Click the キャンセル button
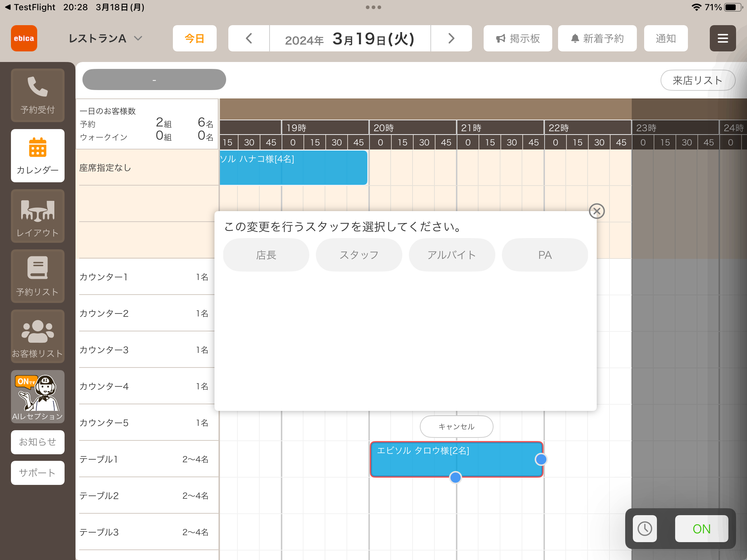Screen dimensions: 747x560 pyautogui.click(x=456, y=426)
